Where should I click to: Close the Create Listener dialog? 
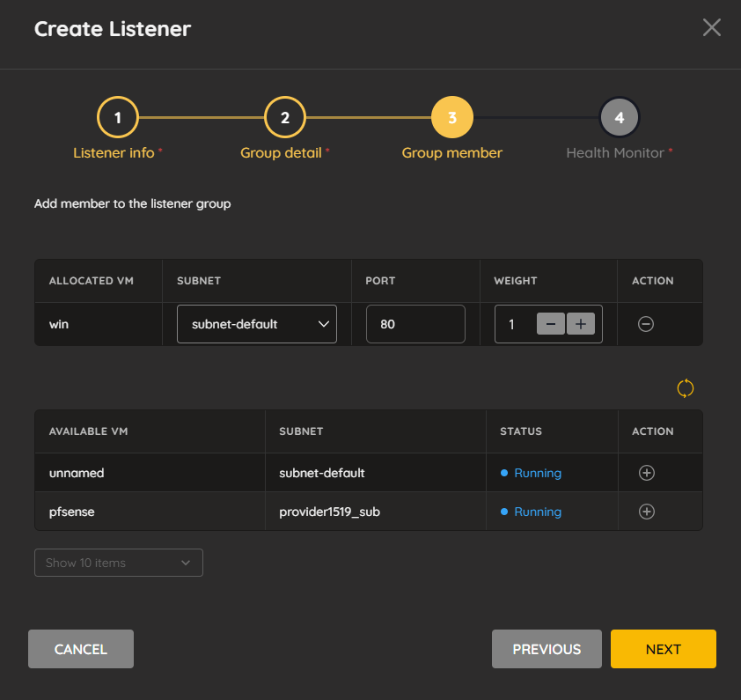[711, 27]
